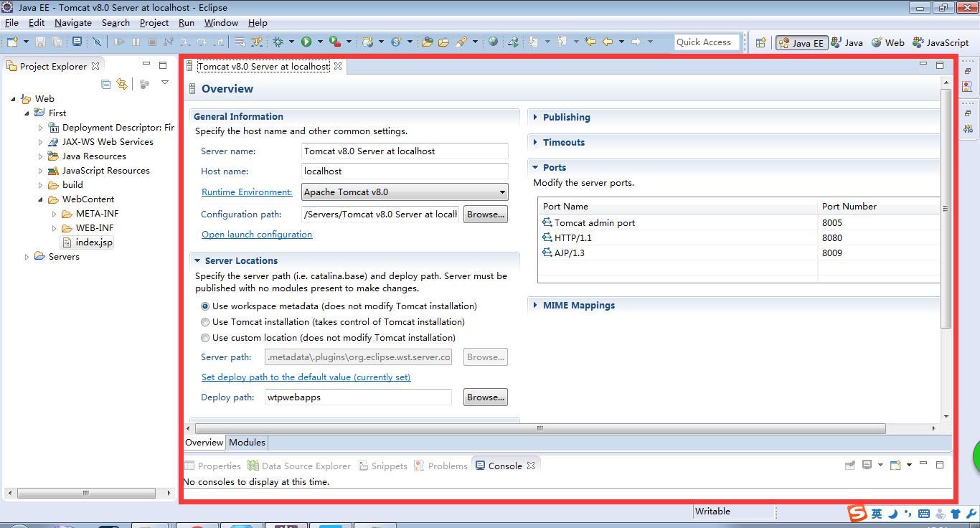Click editor horizontal scrollbar thumb
Viewport: 980px width, 528px height.
[x=541, y=428]
